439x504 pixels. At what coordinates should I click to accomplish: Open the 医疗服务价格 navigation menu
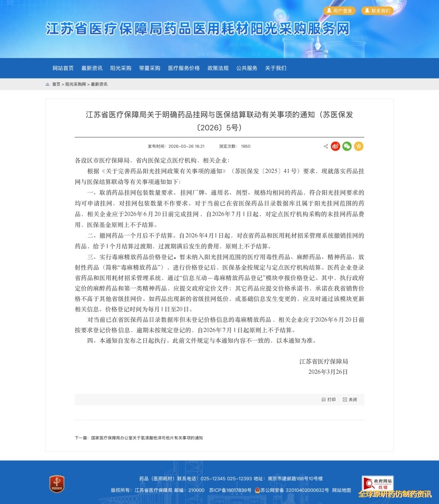click(183, 68)
